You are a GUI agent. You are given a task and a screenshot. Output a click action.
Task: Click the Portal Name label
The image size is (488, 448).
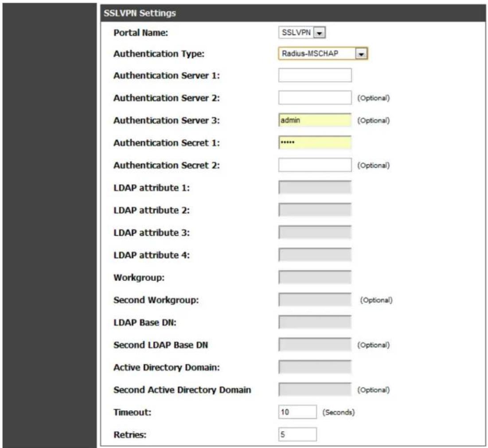click(141, 33)
